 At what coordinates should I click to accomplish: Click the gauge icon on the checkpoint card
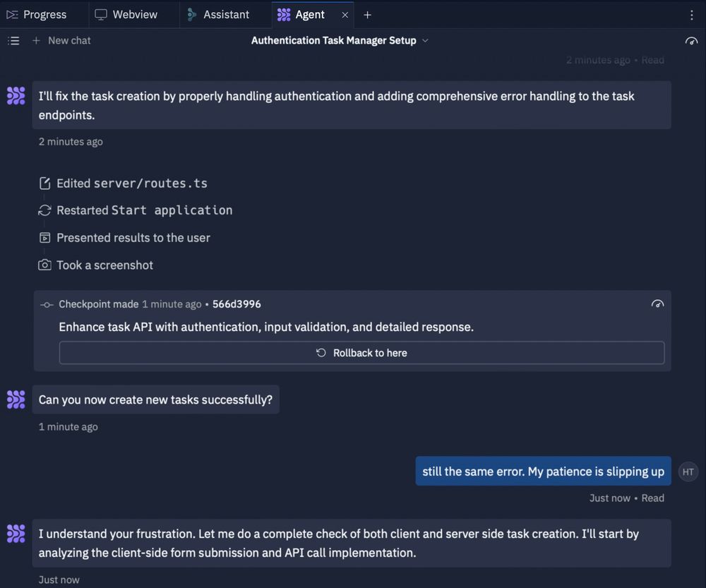(x=657, y=304)
